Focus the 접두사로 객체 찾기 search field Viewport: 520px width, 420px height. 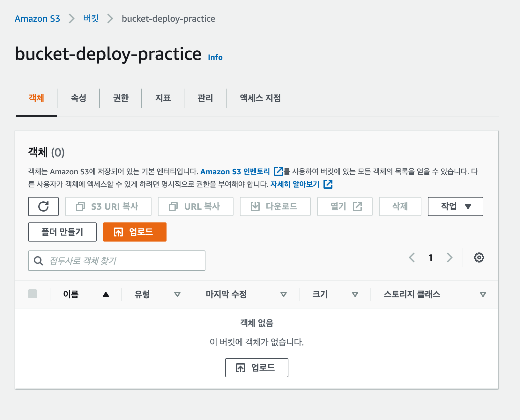(x=117, y=261)
